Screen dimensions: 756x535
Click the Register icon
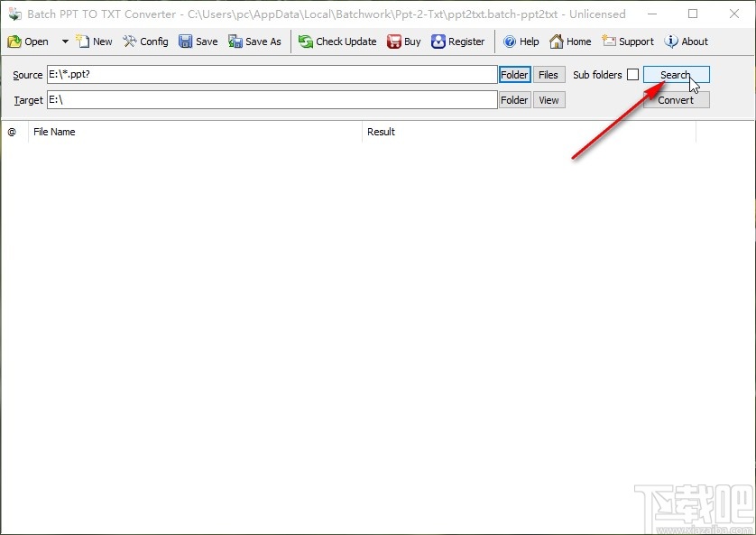pyautogui.click(x=457, y=42)
